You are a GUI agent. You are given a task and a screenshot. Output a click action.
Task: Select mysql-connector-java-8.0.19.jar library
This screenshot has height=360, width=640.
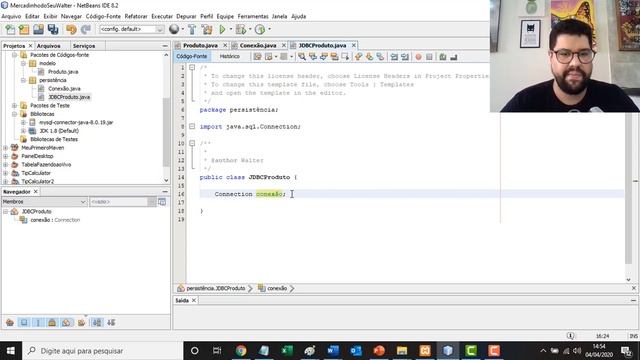(x=76, y=122)
